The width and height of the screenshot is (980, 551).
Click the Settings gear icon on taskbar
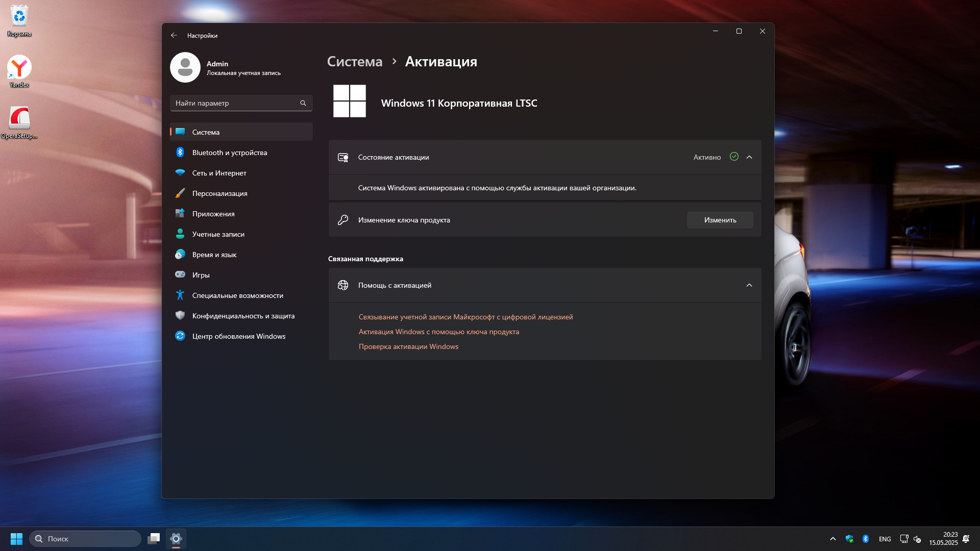[x=176, y=539]
